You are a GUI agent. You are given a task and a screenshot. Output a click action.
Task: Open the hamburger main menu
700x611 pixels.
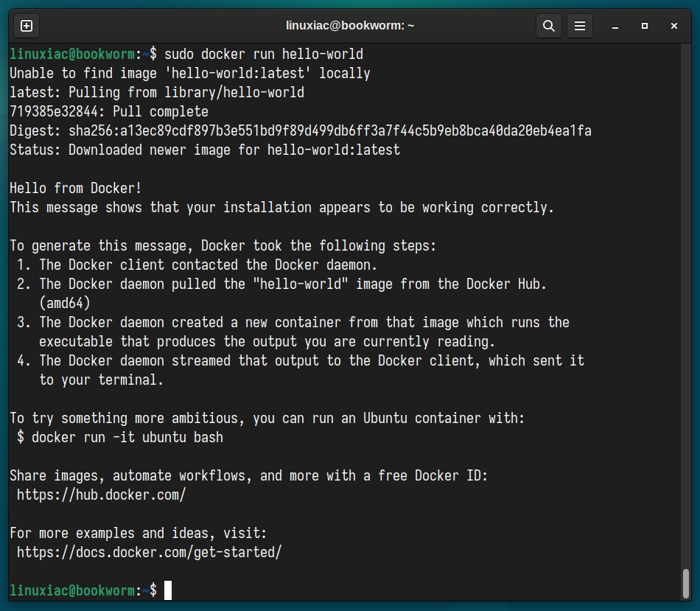[x=580, y=26]
